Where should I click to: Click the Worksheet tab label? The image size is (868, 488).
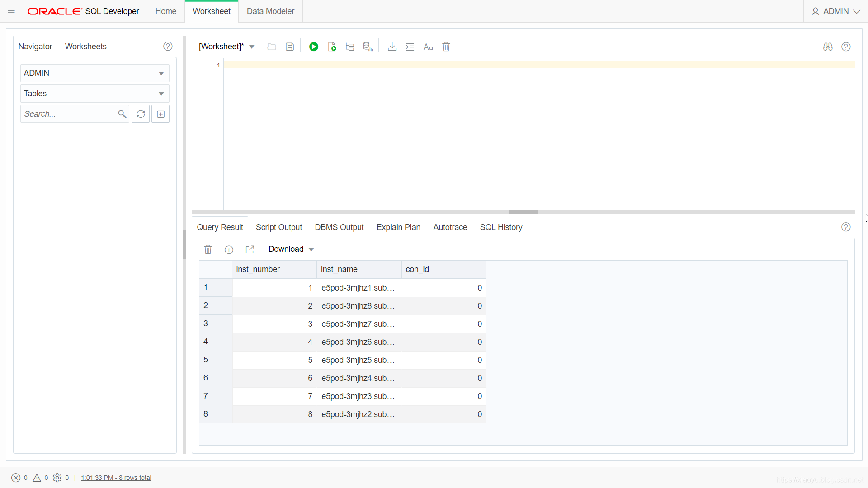pyautogui.click(x=212, y=11)
